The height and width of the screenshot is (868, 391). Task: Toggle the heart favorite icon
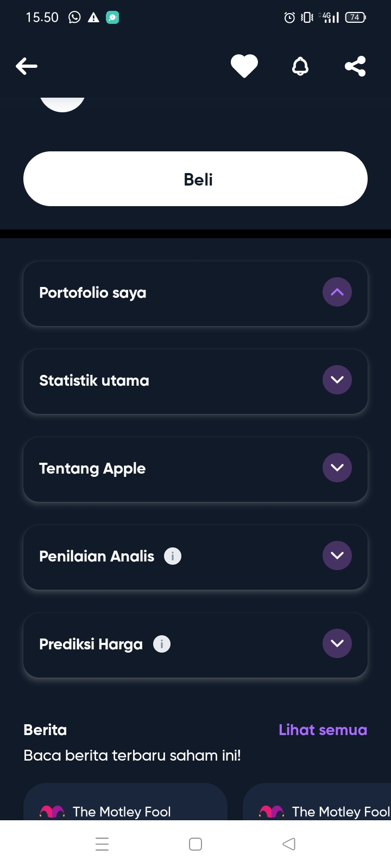click(x=244, y=66)
